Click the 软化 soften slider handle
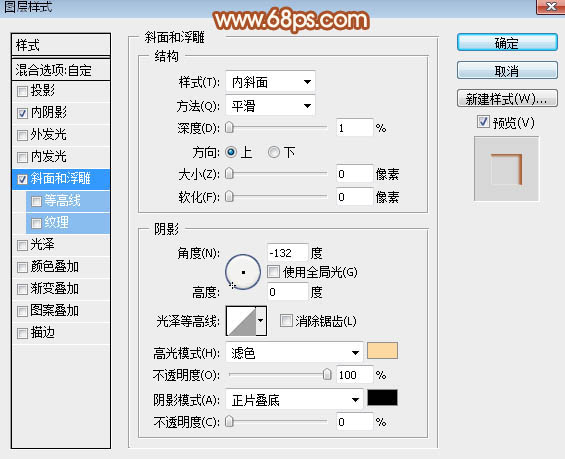Image resolution: width=565 pixels, height=459 pixels. (x=229, y=196)
